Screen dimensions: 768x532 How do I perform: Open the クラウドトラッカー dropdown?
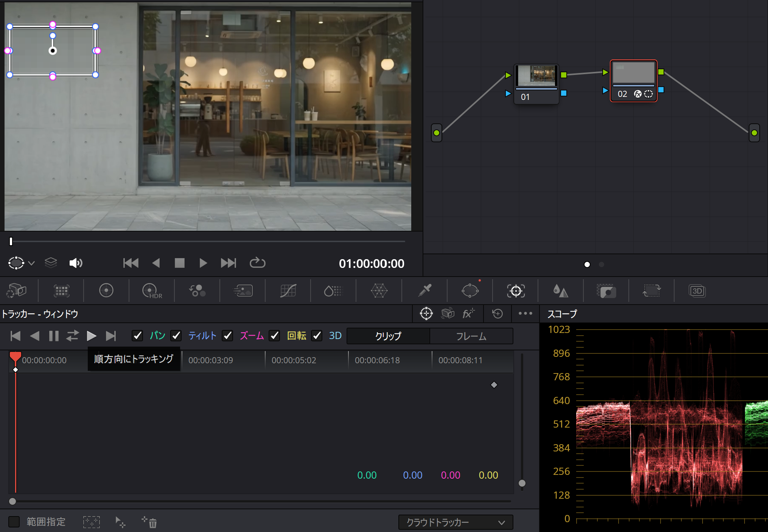(x=456, y=523)
